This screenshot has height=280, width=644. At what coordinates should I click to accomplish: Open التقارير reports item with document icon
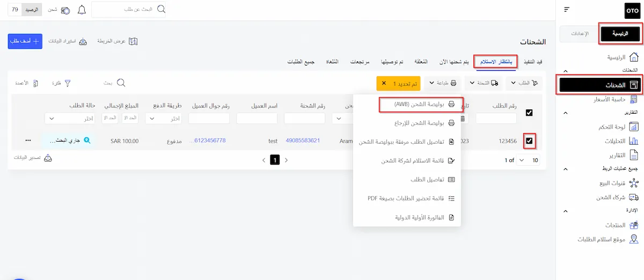(623, 155)
